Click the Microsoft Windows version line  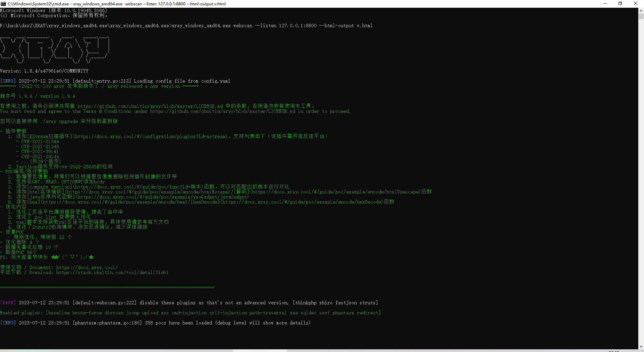pos(54,10)
